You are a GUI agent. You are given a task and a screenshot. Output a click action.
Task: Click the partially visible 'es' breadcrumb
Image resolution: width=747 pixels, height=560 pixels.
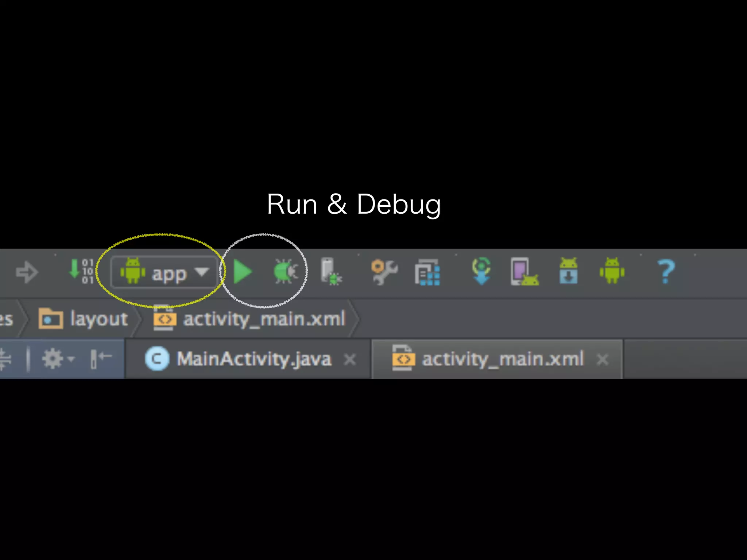tap(6, 319)
